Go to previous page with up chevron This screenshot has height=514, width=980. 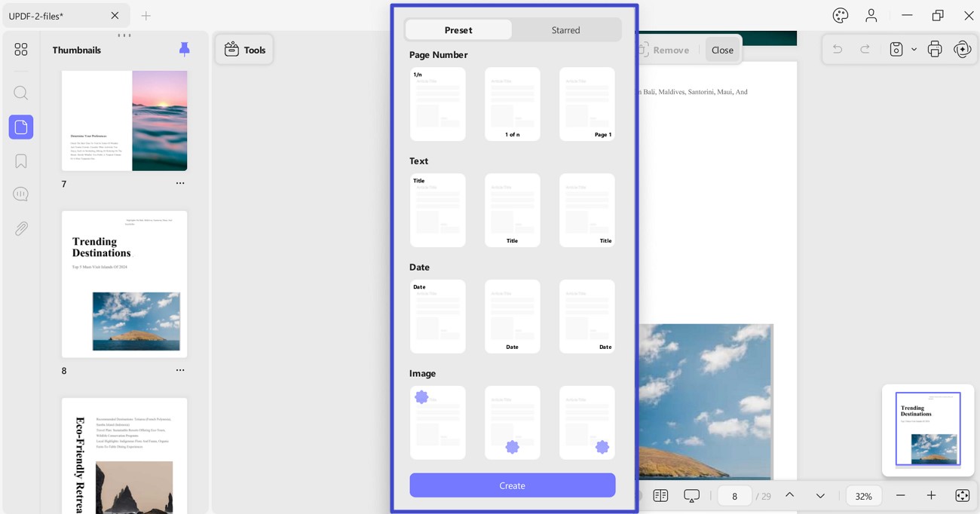pyautogui.click(x=789, y=495)
